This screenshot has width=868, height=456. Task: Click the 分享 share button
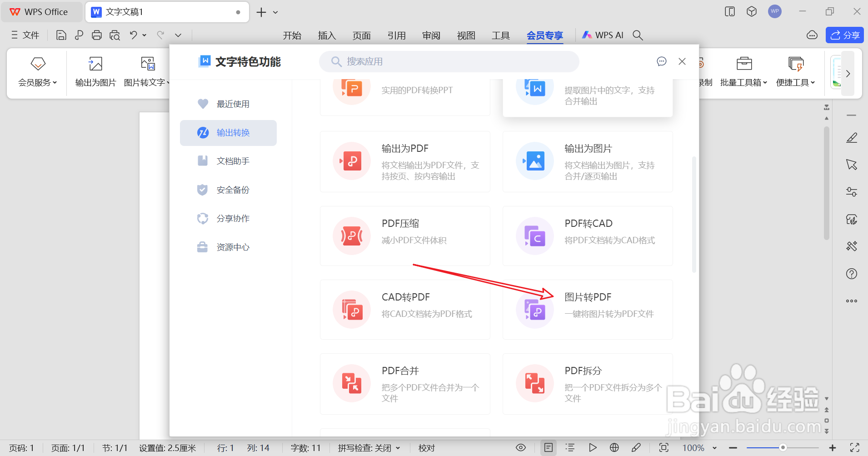845,35
